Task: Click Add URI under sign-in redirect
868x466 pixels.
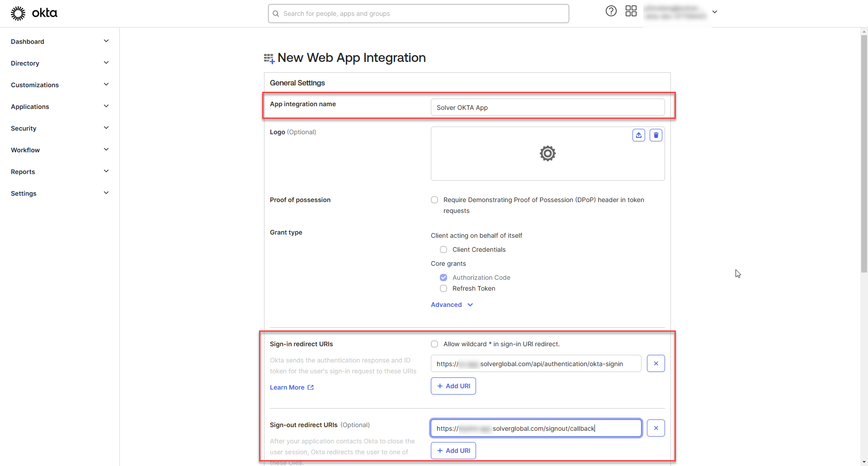Action: [453, 386]
